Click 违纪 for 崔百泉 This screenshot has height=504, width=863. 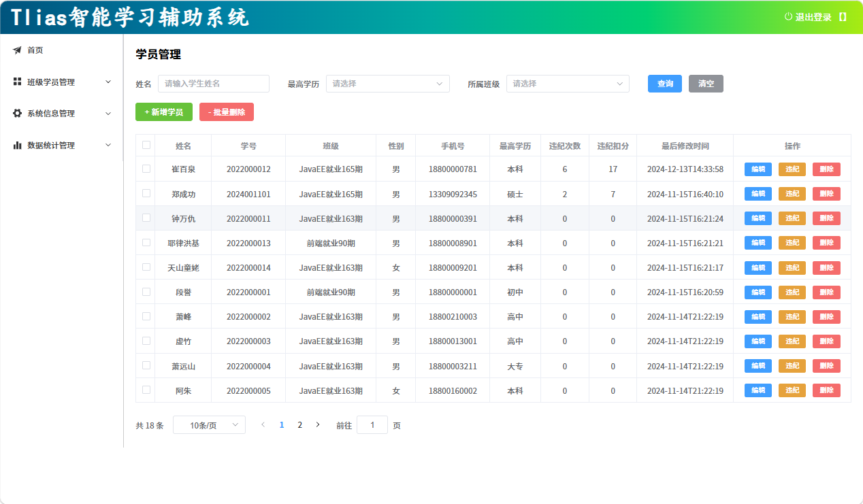pos(792,169)
